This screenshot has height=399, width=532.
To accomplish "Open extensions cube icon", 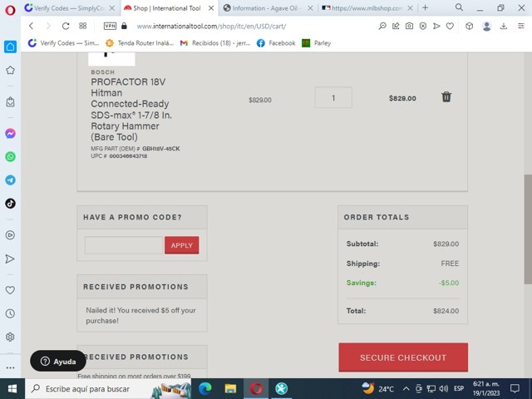I will click(x=469, y=26).
